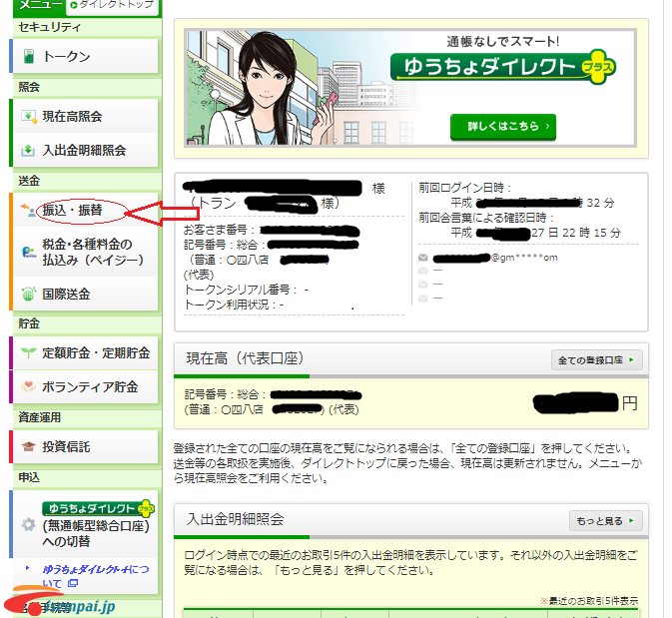Click the もっと見る button
Image resolution: width=672 pixels, height=618 pixels.
click(605, 521)
